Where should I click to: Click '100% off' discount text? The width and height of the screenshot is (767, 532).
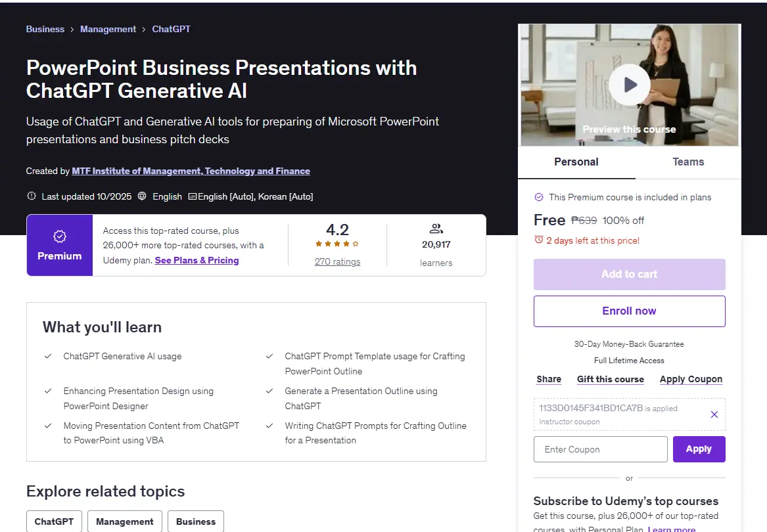pos(623,221)
